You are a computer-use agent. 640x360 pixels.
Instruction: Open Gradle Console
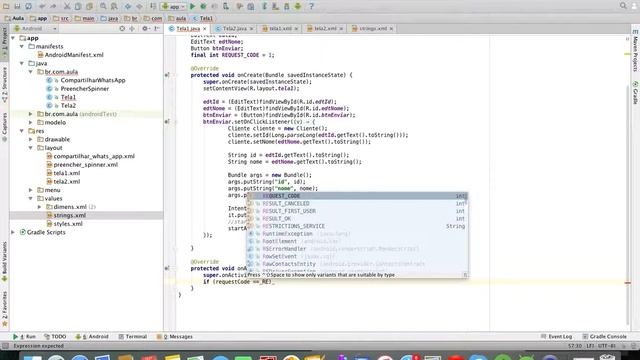pos(604,337)
